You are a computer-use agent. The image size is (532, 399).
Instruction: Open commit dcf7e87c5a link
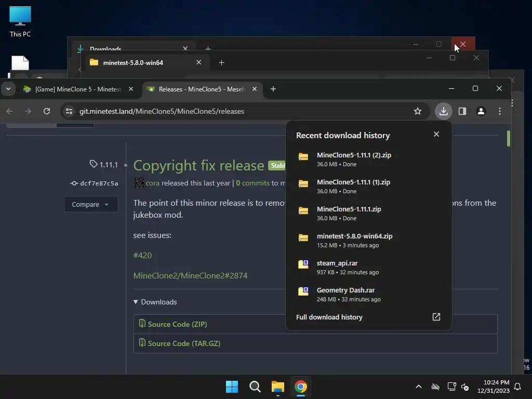[99, 183]
